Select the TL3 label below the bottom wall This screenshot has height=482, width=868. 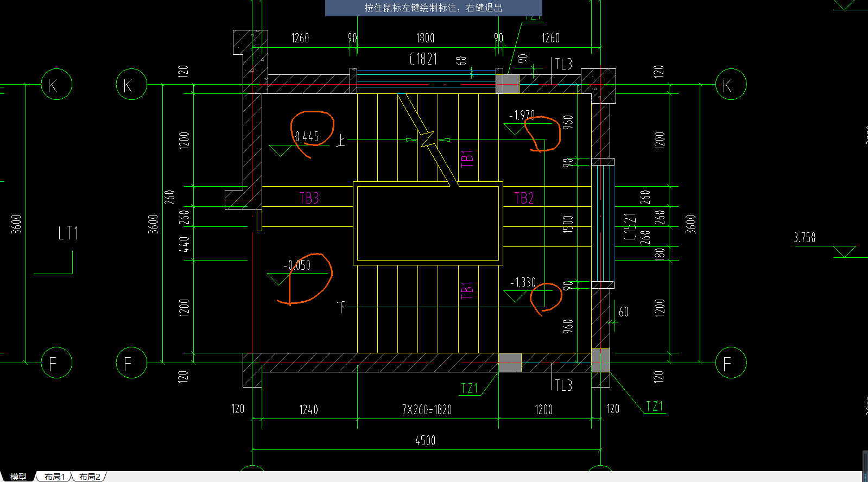(x=563, y=385)
